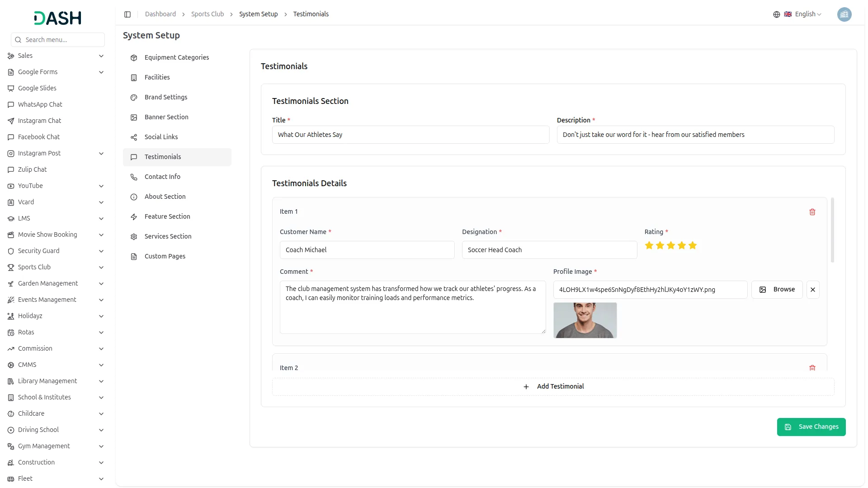Set rating to first star
The image size is (868, 488).
649,246
